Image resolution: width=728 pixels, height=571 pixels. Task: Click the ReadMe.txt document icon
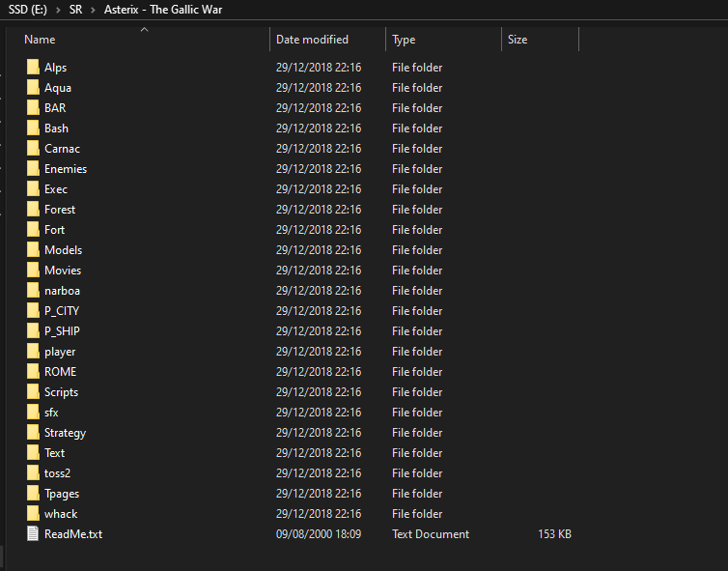[33, 534]
